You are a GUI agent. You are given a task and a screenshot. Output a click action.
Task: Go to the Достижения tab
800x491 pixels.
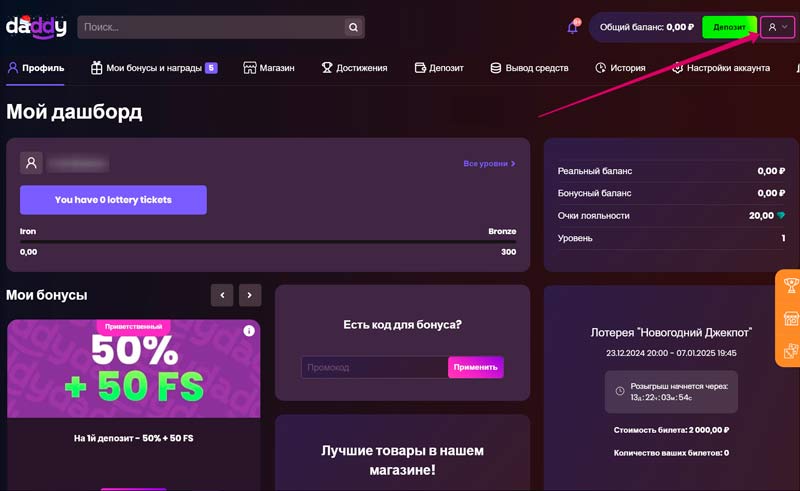point(355,68)
